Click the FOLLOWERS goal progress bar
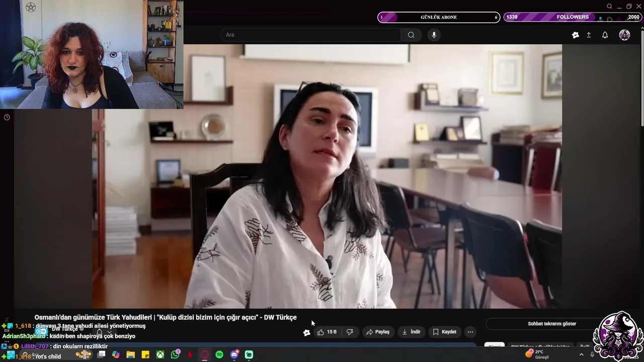The height and width of the screenshot is (362, 644). 573,17
